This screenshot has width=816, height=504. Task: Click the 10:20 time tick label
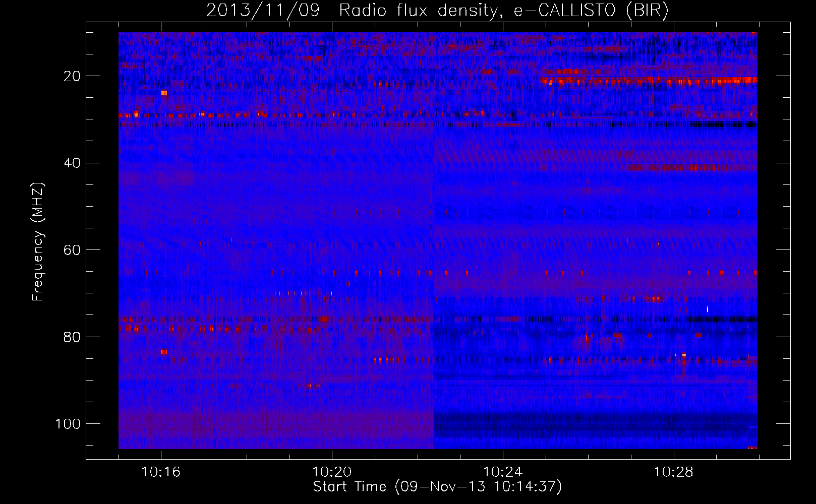click(x=332, y=472)
